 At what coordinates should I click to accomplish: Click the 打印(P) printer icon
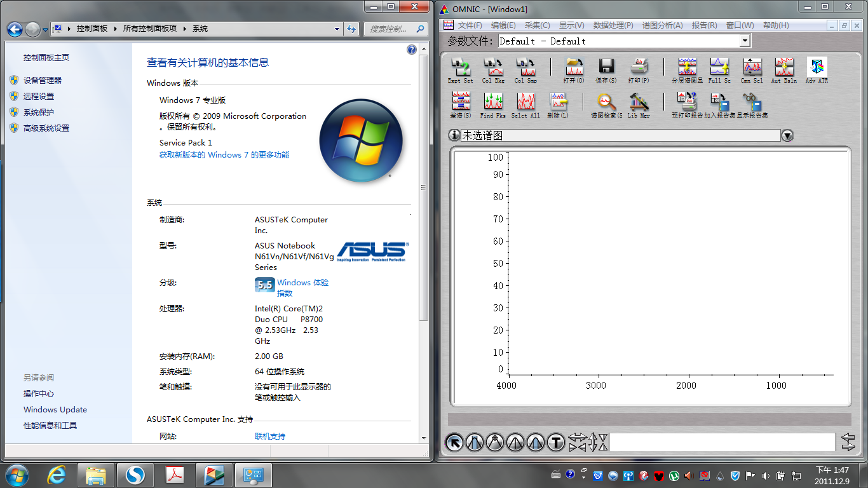(x=639, y=70)
